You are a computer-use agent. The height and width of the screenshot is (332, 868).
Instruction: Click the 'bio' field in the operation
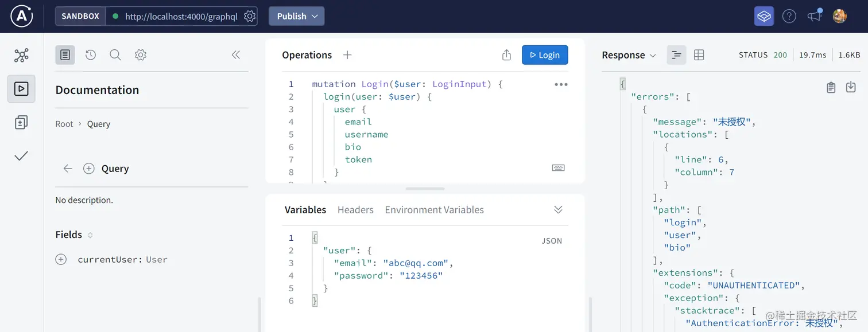353,147
